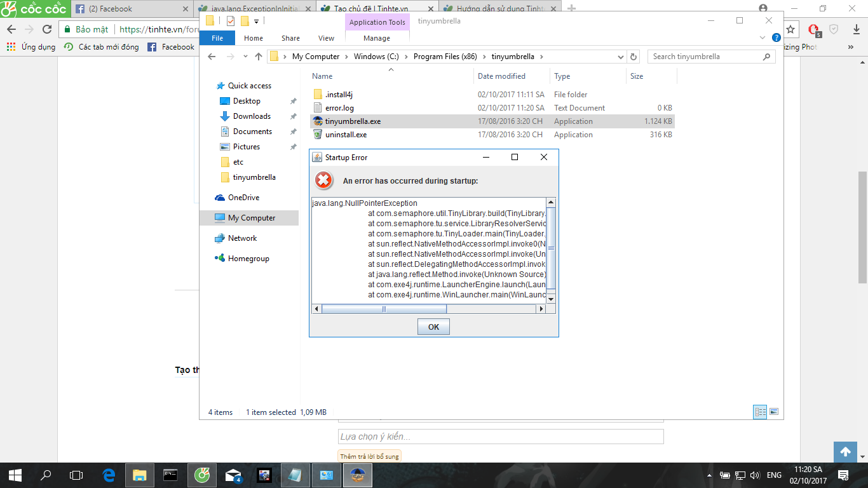Open the Manage ribbon tab
The height and width of the screenshot is (488, 868).
pyautogui.click(x=377, y=38)
